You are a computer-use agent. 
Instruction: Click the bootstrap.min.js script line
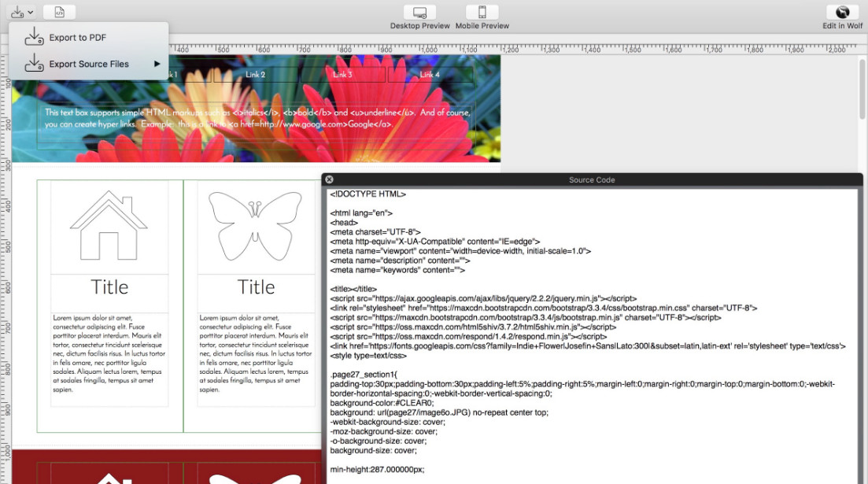click(x=526, y=318)
